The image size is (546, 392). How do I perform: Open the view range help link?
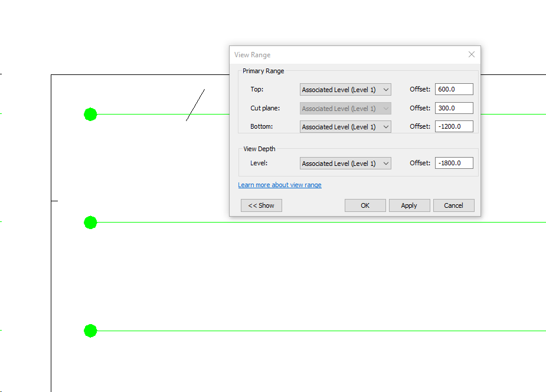click(x=279, y=185)
